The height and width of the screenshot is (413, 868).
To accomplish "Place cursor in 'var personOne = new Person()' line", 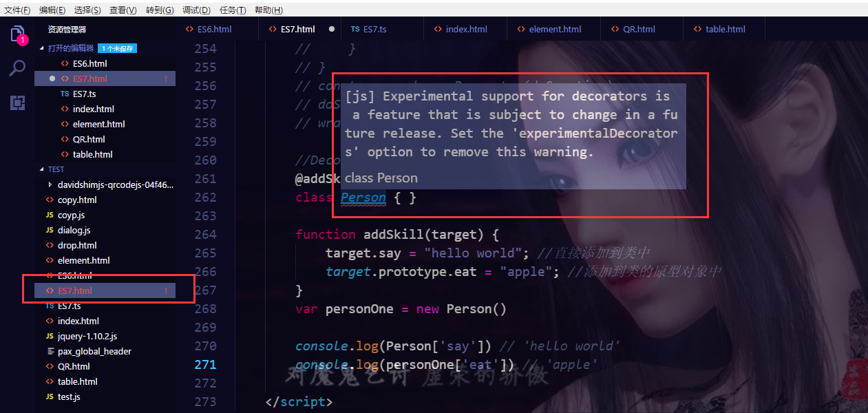I will point(401,309).
